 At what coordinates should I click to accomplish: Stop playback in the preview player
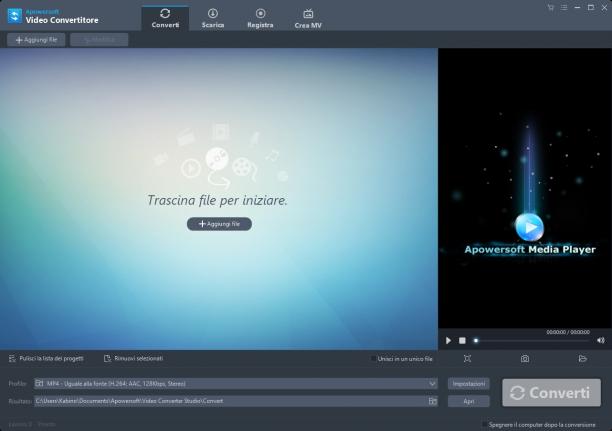(462, 341)
